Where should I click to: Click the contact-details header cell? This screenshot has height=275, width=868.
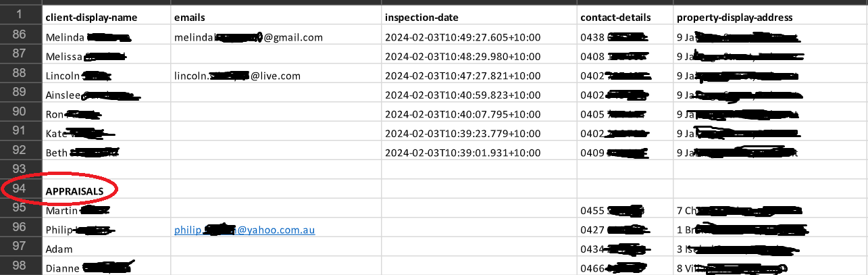[x=615, y=17]
